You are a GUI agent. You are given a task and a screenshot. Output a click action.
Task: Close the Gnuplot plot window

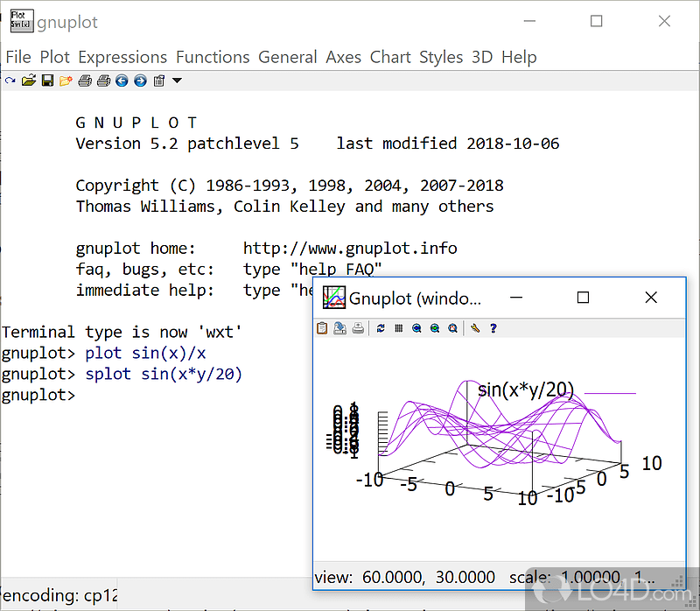click(x=651, y=298)
